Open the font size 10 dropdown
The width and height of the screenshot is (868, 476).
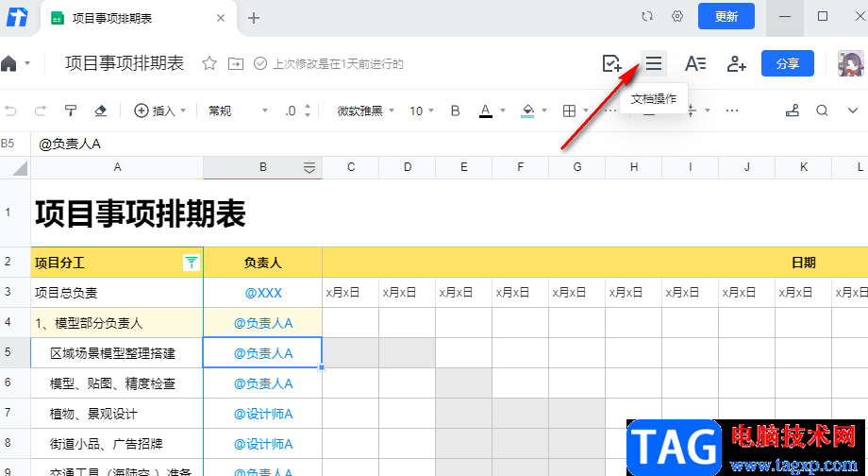(422, 110)
